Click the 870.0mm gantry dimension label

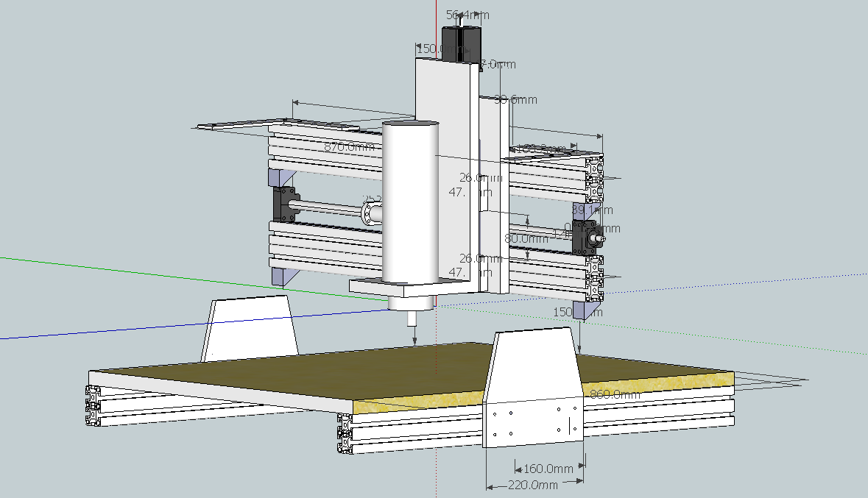click(x=349, y=147)
